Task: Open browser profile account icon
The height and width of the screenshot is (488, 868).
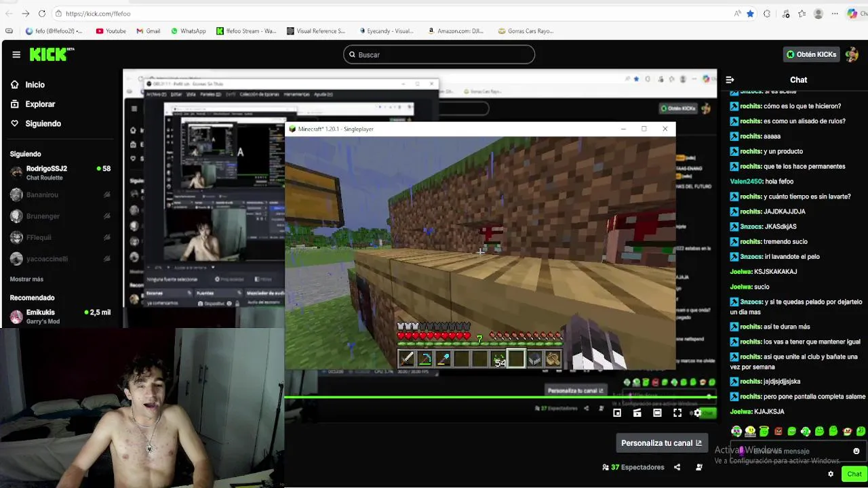Action: (818, 14)
